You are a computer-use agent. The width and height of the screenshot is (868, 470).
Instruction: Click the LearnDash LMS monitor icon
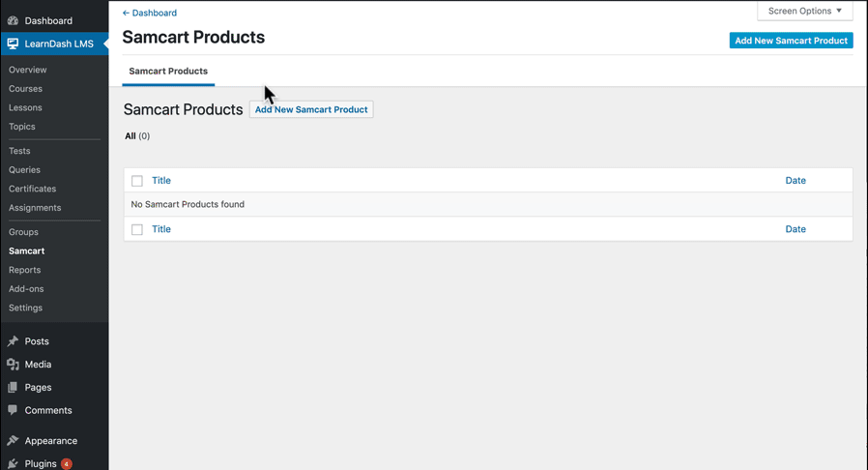tap(13, 44)
